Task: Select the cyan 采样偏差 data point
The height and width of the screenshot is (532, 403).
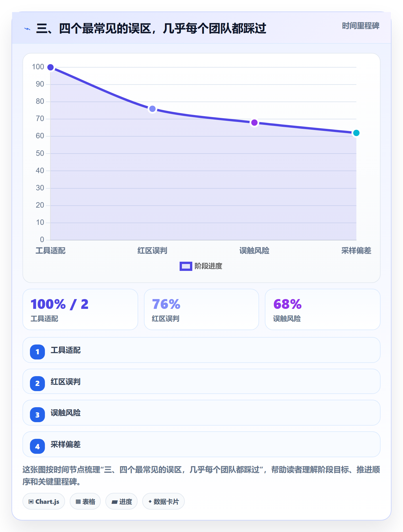Action: (356, 133)
